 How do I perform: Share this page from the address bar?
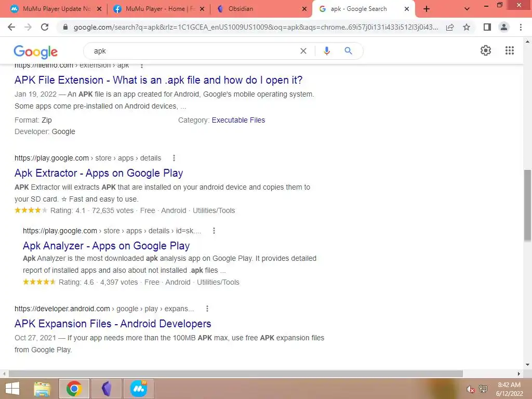450,27
